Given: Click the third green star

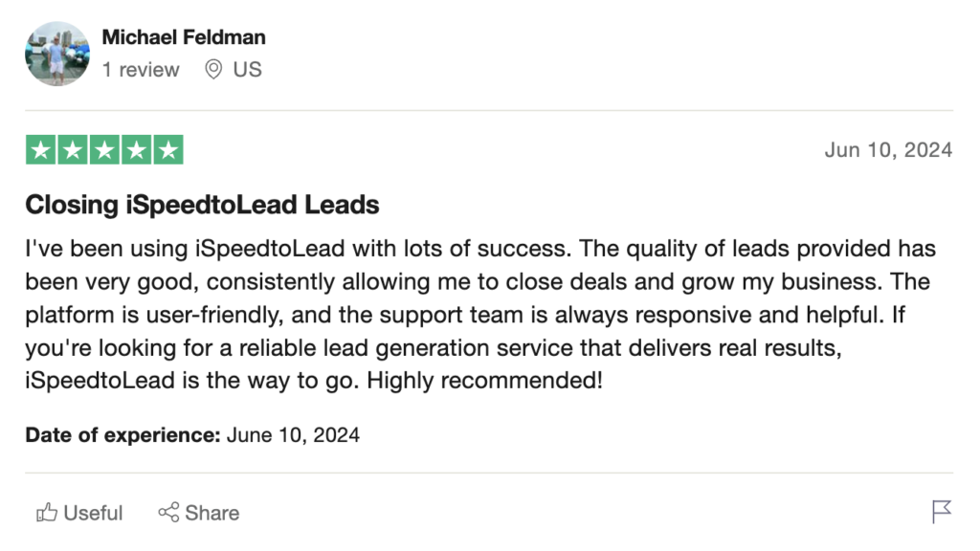Looking at the screenshot, I should tap(104, 150).
